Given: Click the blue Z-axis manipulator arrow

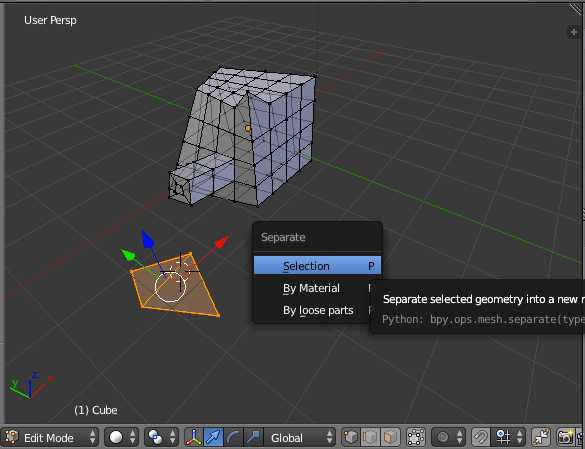Looking at the screenshot, I should (x=148, y=240).
